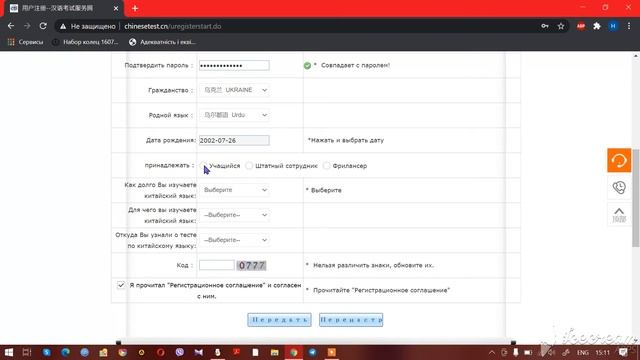
Task: Go forward with the browser forward arrow
Action: [x=27, y=26]
